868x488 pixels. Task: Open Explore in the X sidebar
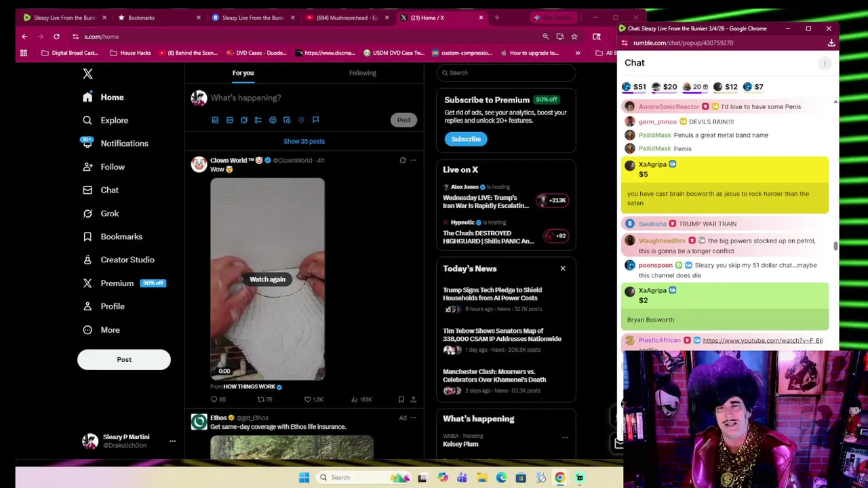pos(105,120)
